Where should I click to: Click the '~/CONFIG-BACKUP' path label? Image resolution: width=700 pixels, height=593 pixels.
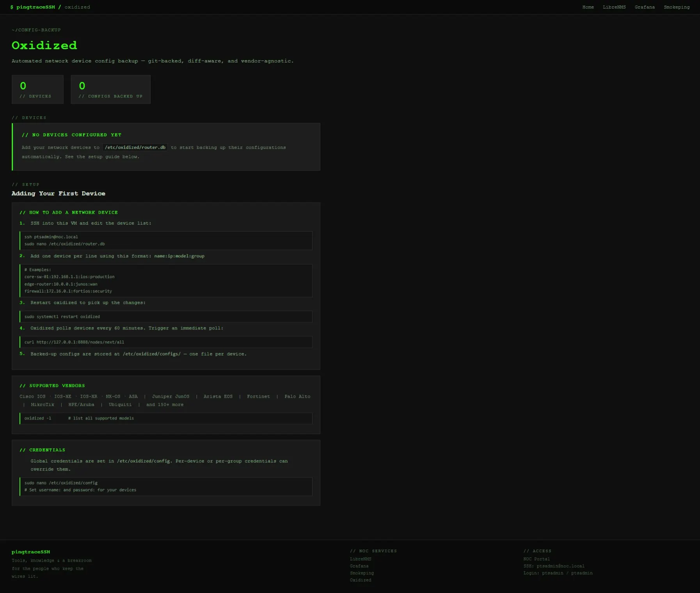[x=36, y=30]
